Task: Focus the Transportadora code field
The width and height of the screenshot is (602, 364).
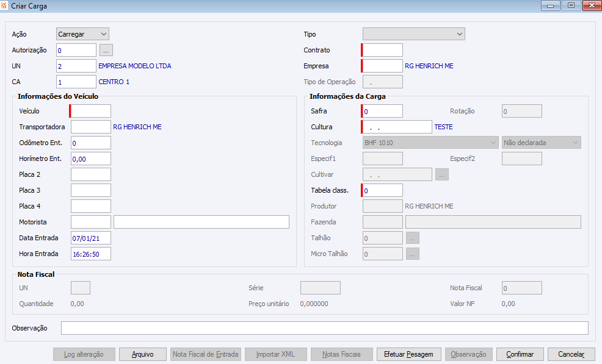Action: coord(91,127)
